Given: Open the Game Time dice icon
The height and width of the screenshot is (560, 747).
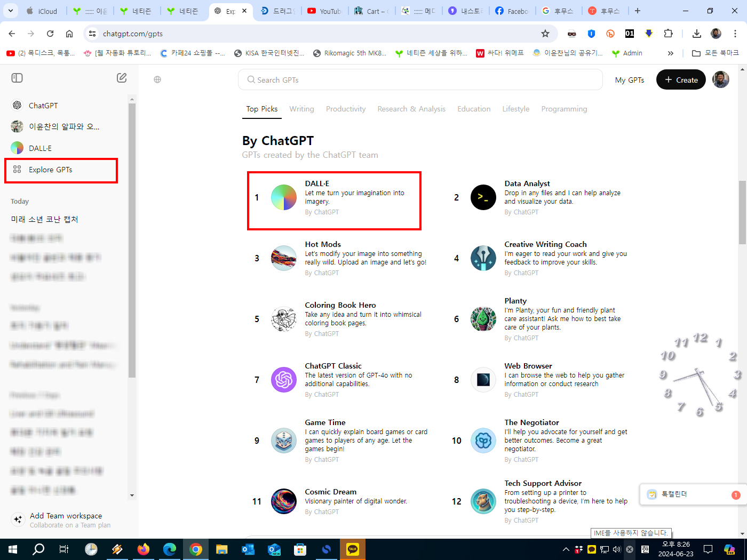Looking at the screenshot, I should 284,441.
